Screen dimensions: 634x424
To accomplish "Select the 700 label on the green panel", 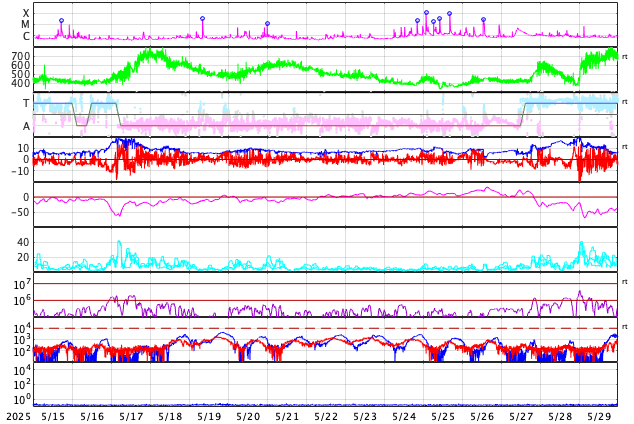I will click(x=21, y=56).
